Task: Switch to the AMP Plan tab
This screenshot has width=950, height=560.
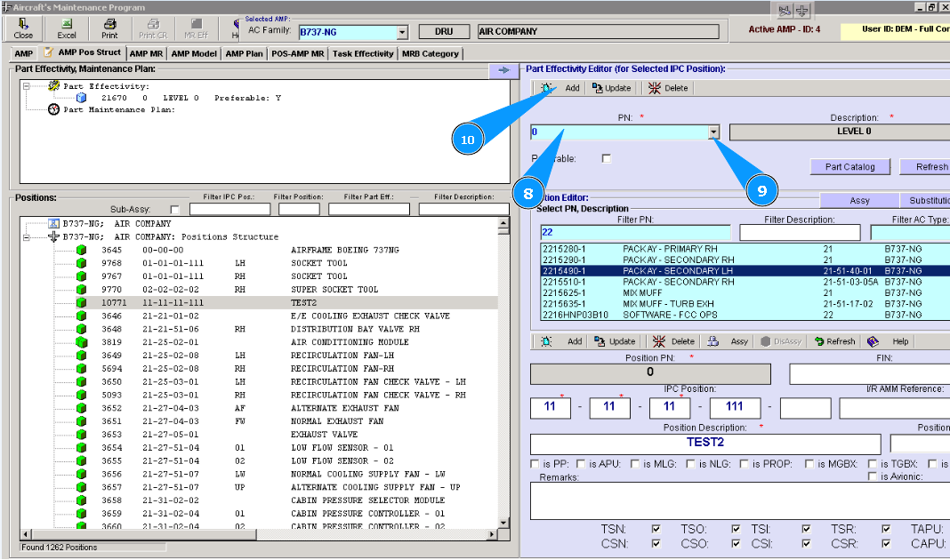Action: [244, 53]
